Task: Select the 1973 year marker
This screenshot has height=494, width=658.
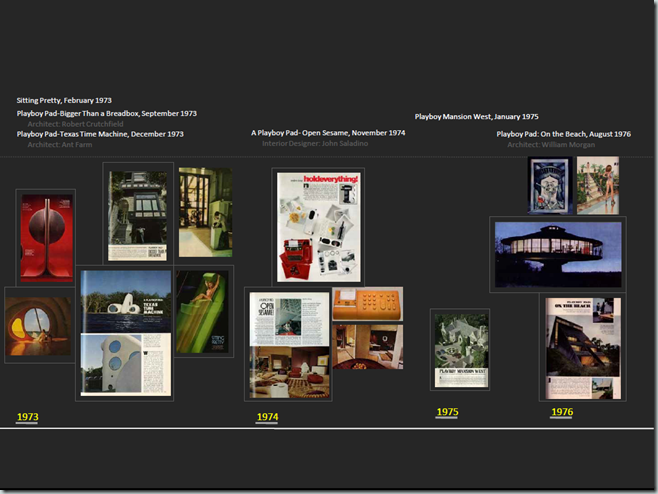Action: pos(28,417)
